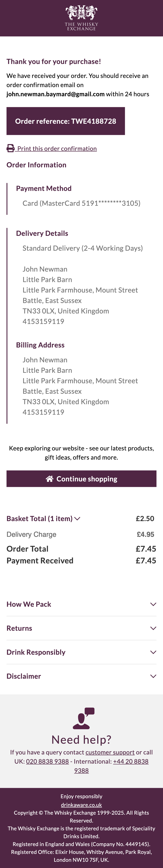Click the down chevron next to Returns
This screenshot has width=163, height=868.
click(153, 628)
